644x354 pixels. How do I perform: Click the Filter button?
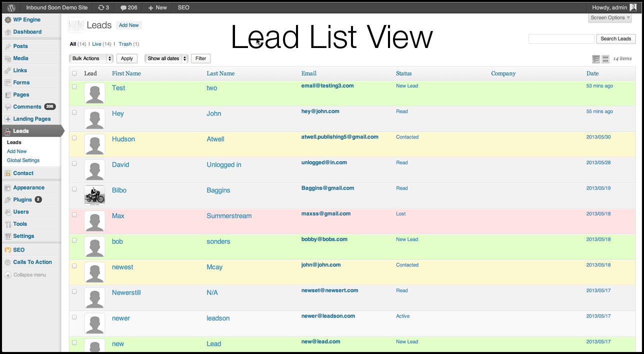tap(200, 58)
